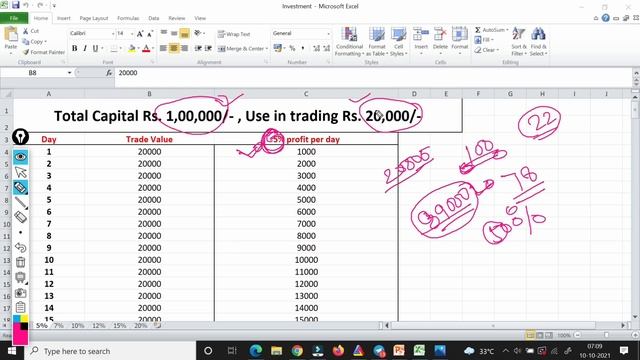
Task: Click Format as Table button
Action: click(x=376, y=41)
